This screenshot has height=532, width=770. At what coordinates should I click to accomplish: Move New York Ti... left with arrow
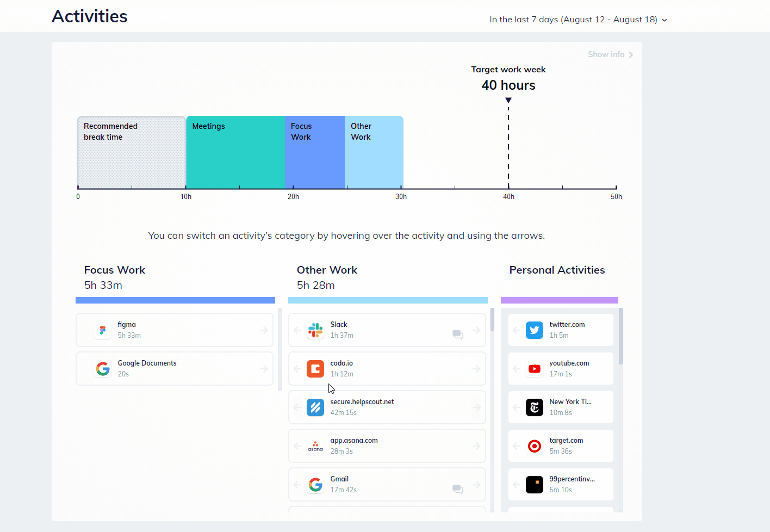(x=517, y=407)
